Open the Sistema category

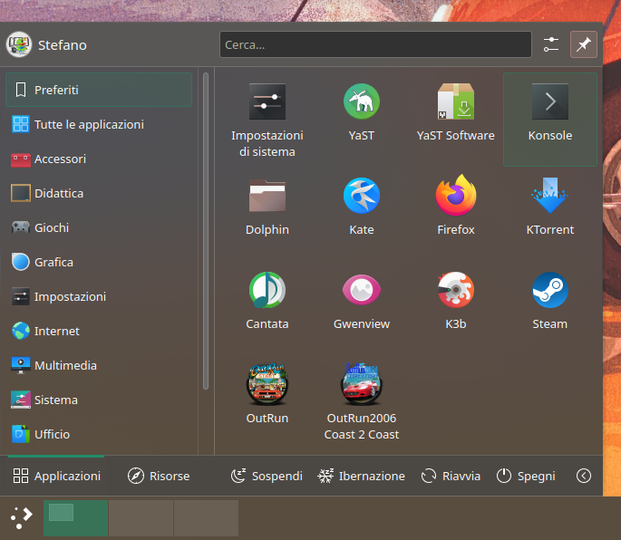click(x=99, y=400)
